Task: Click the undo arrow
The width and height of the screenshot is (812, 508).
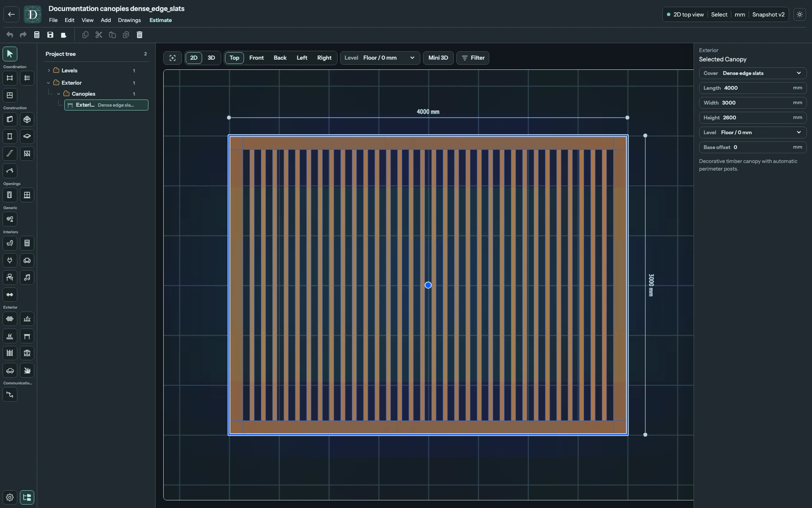Action: 10,35
